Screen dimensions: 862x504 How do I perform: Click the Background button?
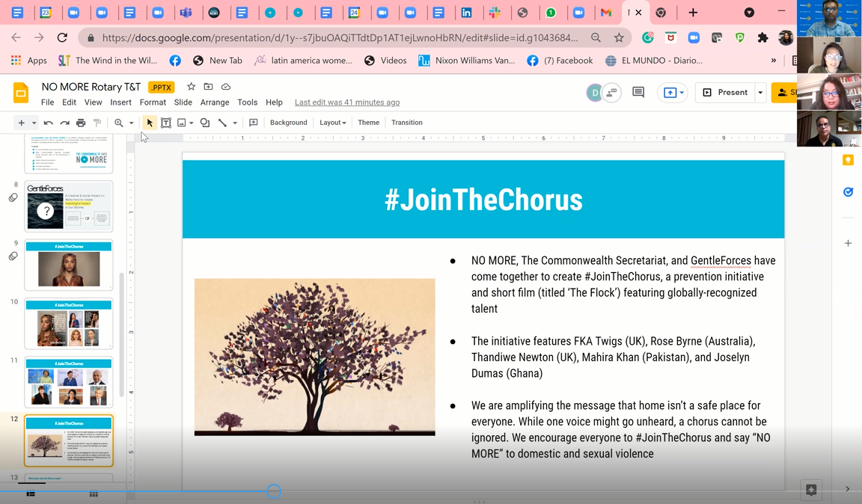[x=288, y=123]
